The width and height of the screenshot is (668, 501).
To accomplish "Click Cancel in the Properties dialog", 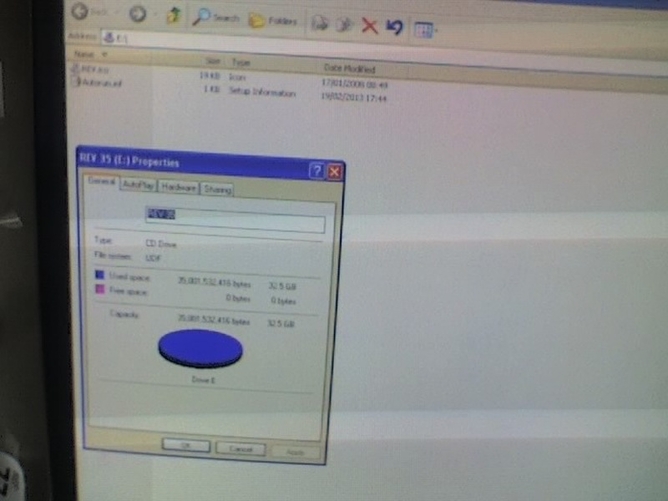I will click(241, 449).
